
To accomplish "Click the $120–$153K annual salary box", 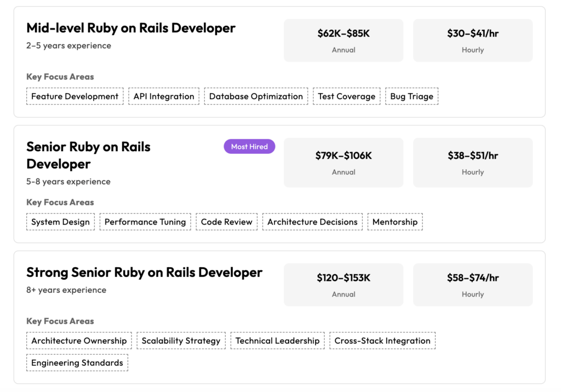I will point(344,285).
